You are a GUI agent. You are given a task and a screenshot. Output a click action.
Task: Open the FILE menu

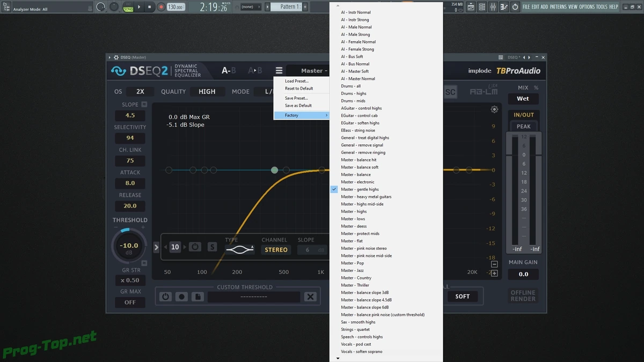(526, 7)
